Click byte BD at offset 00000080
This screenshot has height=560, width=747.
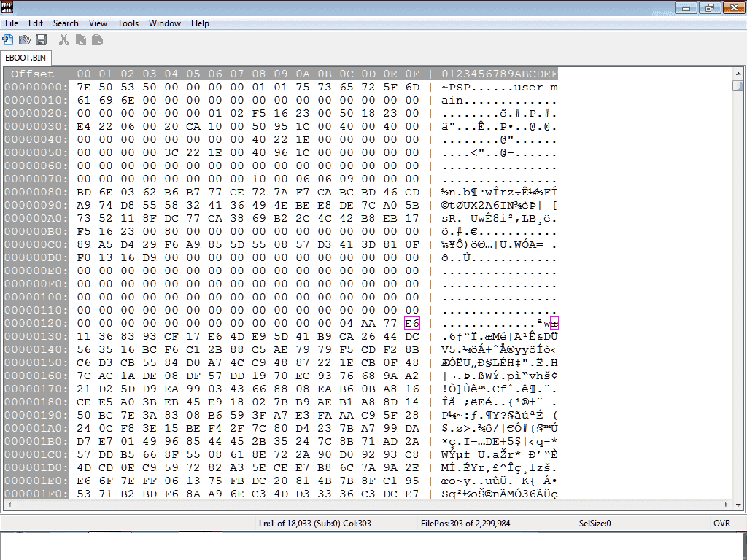point(83,192)
